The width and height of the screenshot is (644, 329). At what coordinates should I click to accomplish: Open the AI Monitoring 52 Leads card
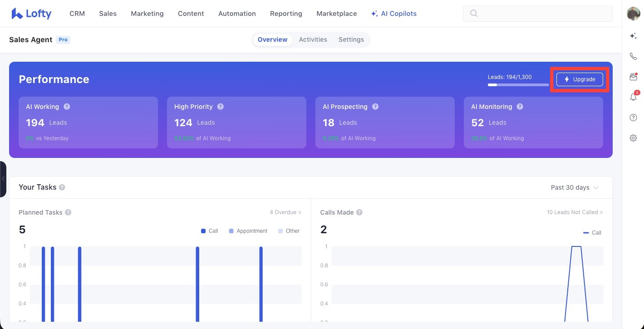533,123
